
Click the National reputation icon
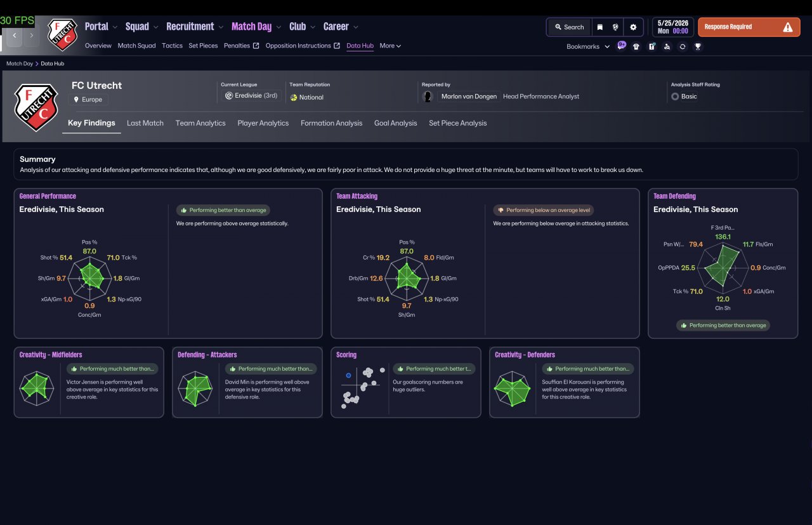[x=294, y=97]
